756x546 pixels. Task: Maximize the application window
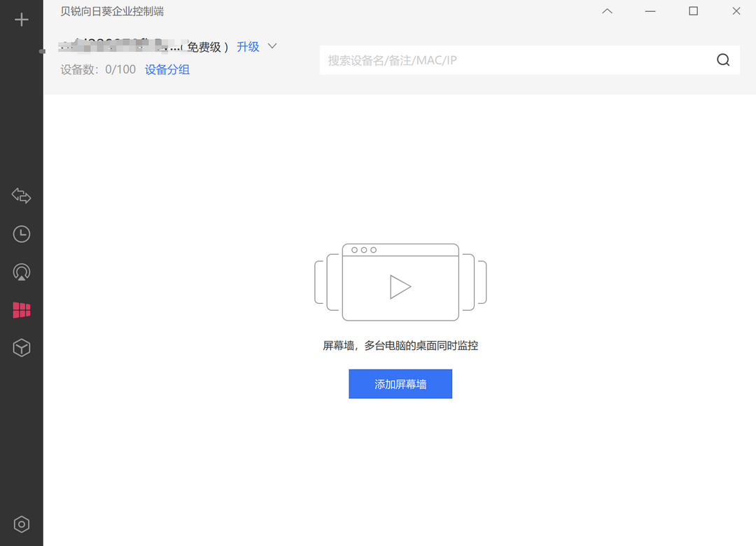[693, 10]
